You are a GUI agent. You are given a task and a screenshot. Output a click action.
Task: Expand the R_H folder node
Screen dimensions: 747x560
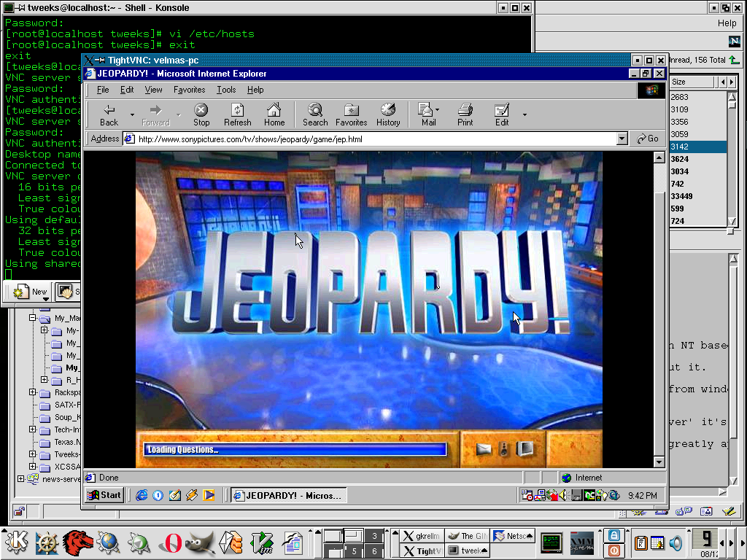tap(44, 379)
